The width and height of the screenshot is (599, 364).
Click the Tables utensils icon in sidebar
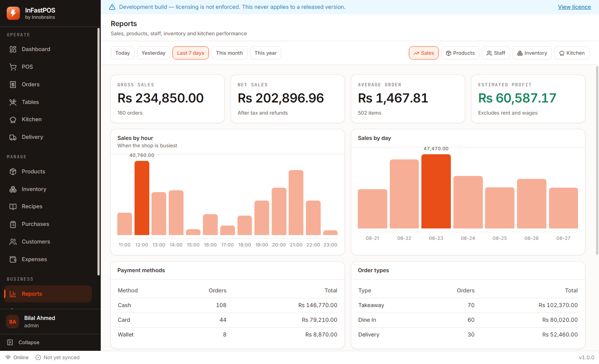(x=13, y=102)
